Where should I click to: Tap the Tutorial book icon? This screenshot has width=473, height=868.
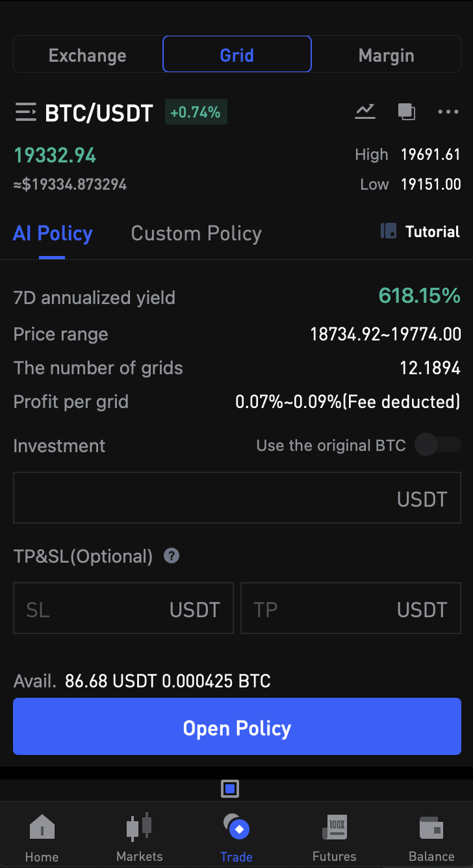click(x=389, y=231)
